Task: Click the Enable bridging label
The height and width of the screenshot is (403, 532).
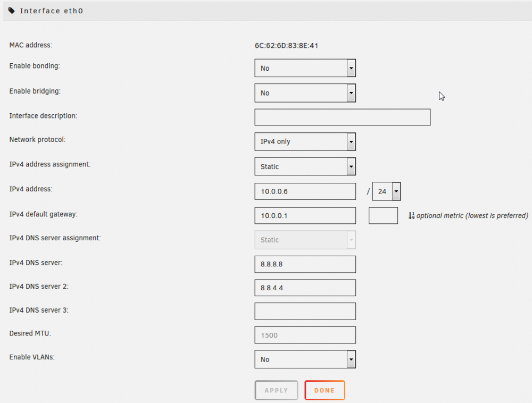Action: pyautogui.click(x=35, y=91)
